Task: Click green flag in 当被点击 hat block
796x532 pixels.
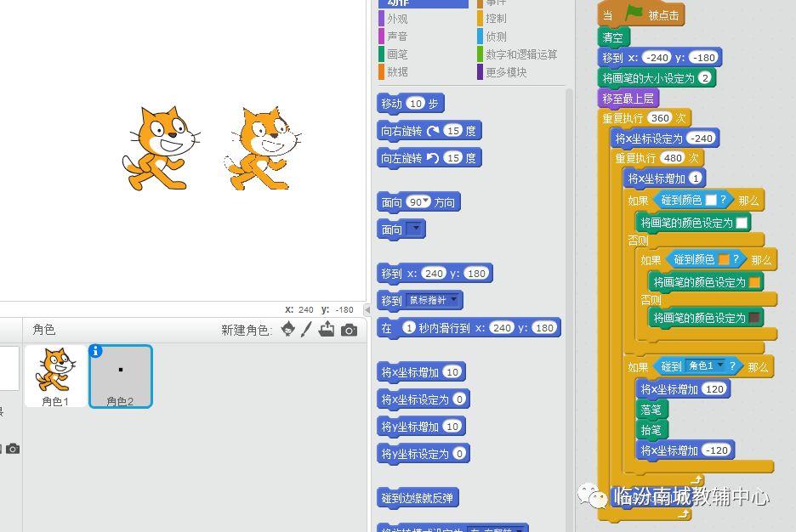Action: tap(634, 14)
